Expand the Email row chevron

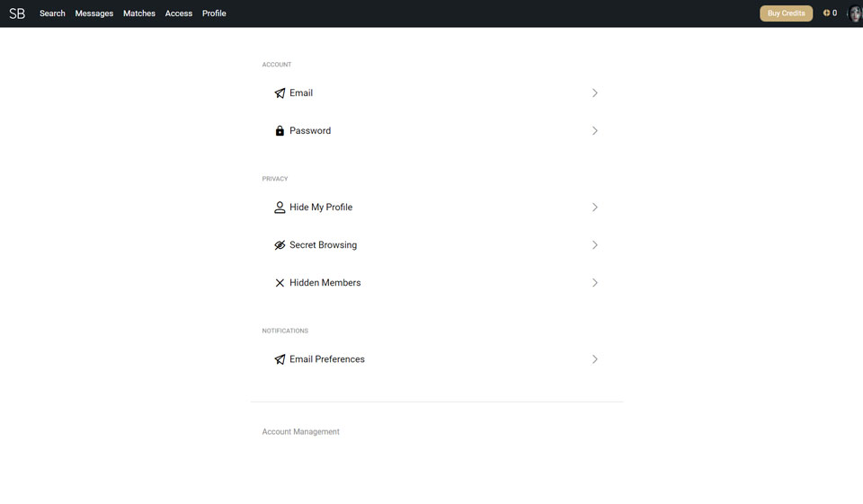(x=594, y=93)
